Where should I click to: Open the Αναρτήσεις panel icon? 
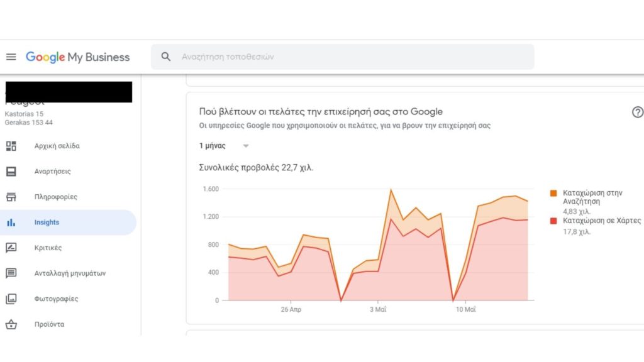point(11,171)
